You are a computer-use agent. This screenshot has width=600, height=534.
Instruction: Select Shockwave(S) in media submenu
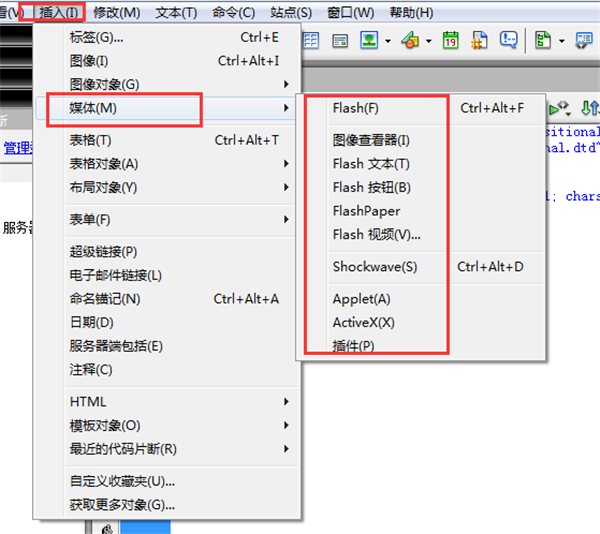point(374,267)
